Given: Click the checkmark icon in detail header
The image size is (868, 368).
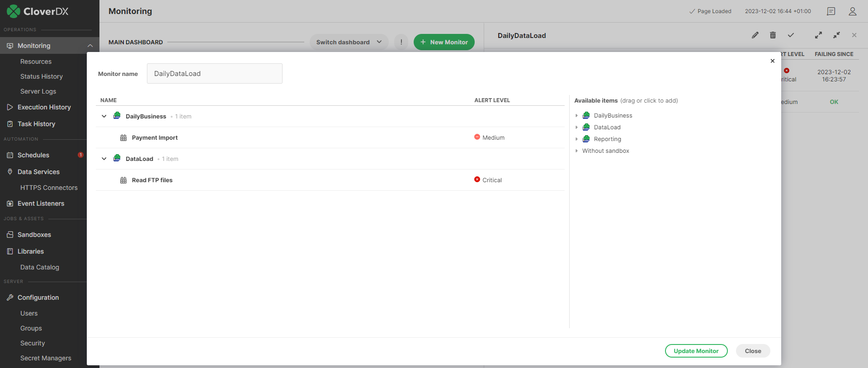Looking at the screenshot, I should coord(791,35).
